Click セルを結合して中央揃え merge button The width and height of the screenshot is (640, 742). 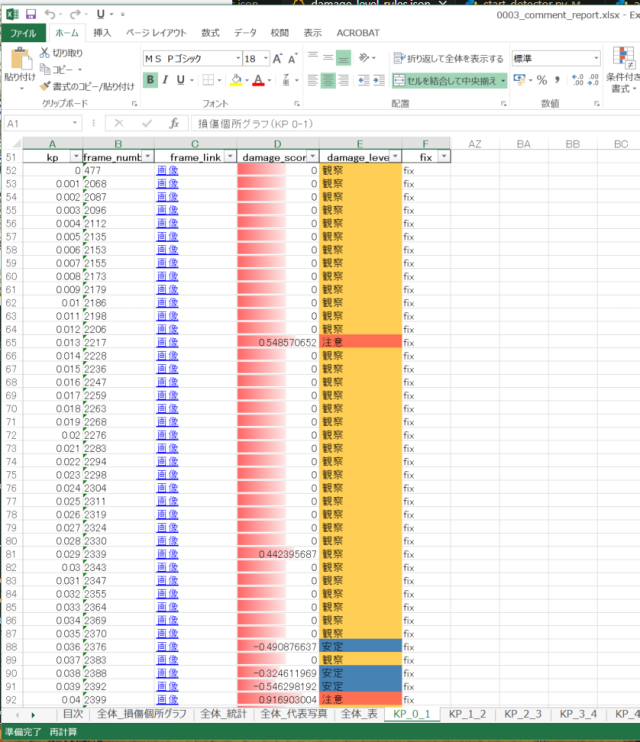(x=443, y=80)
